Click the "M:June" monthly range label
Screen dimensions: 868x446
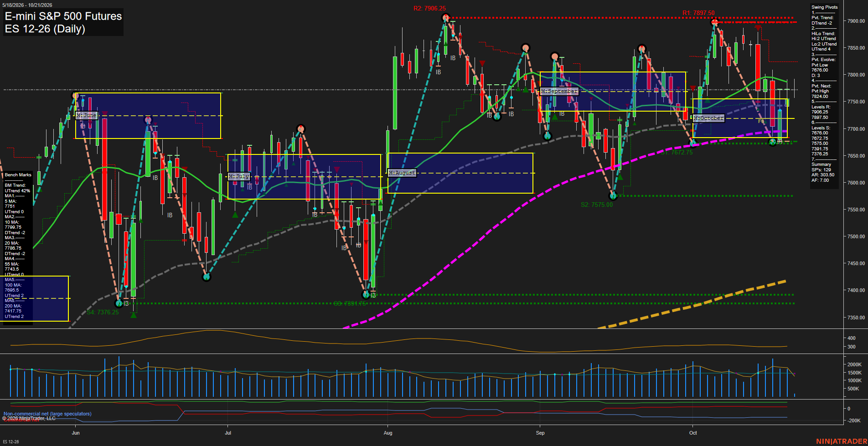tap(87, 115)
